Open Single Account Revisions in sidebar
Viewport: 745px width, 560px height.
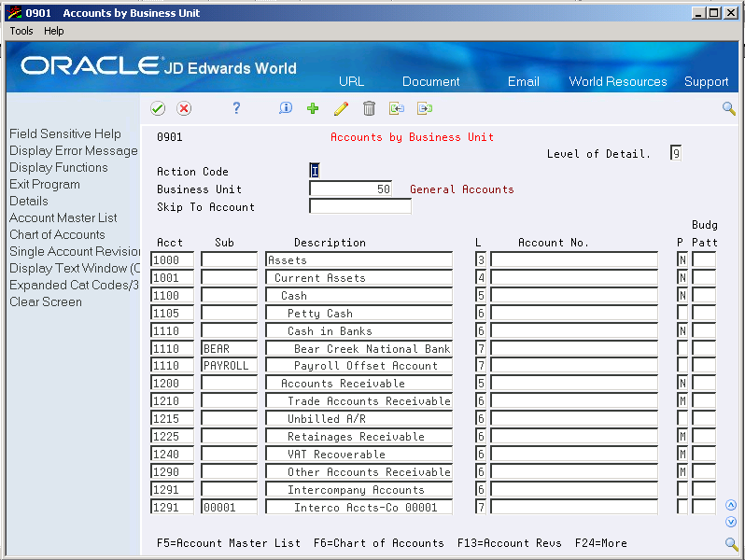point(75,251)
